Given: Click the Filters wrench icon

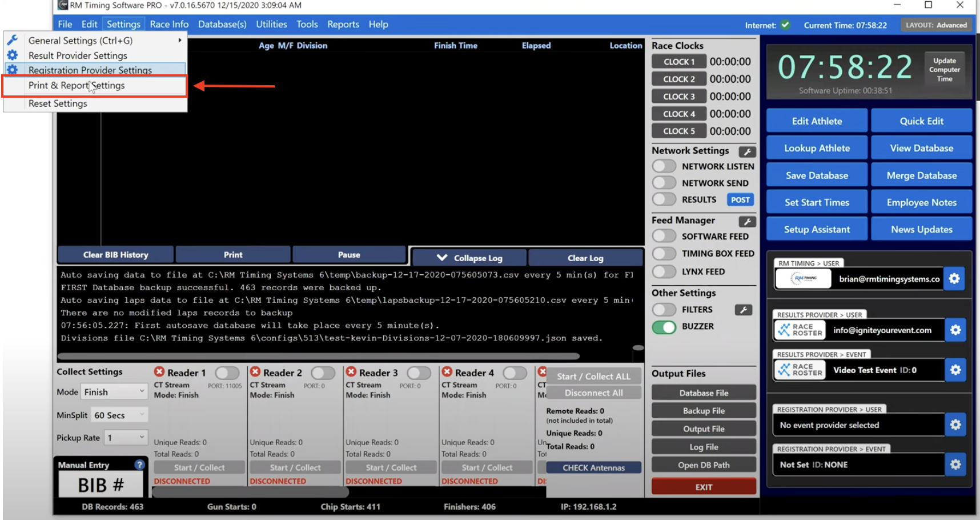Looking at the screenshot, I should [743, 310].
